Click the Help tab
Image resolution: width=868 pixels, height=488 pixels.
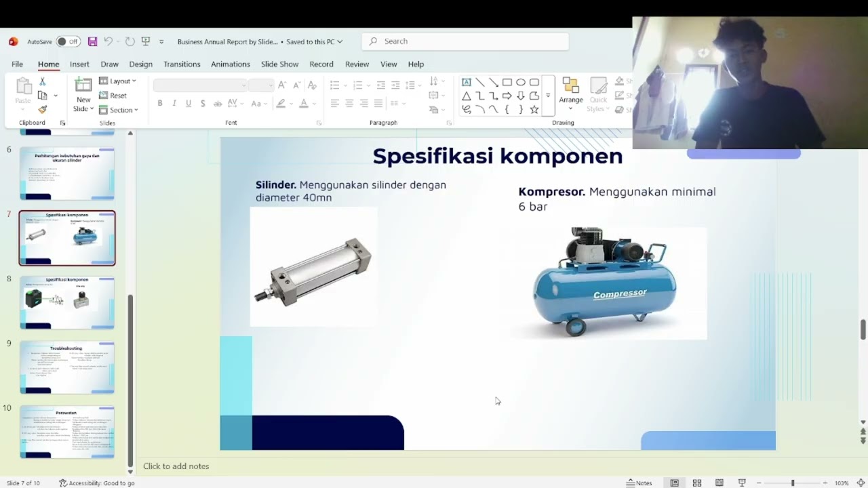click(416, 64)
